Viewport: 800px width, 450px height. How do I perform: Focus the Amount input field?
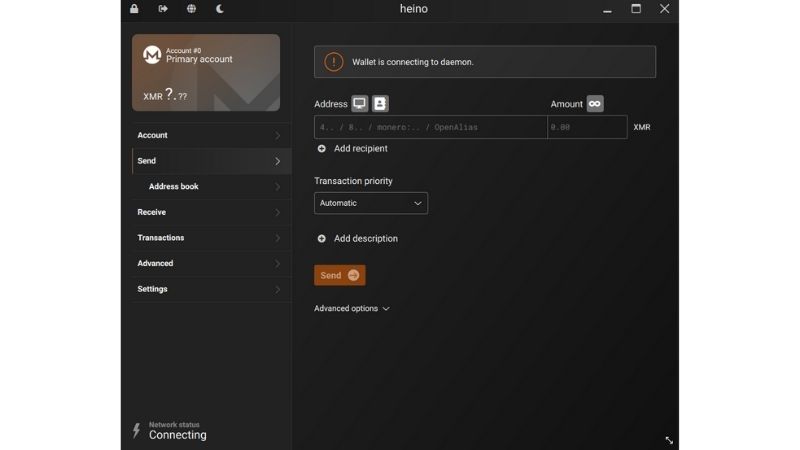(587, 127)
